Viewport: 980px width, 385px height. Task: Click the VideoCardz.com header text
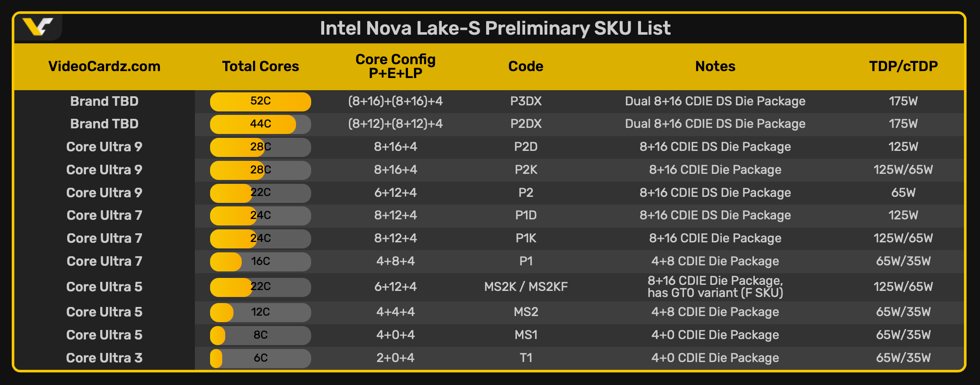pos(104,66)
